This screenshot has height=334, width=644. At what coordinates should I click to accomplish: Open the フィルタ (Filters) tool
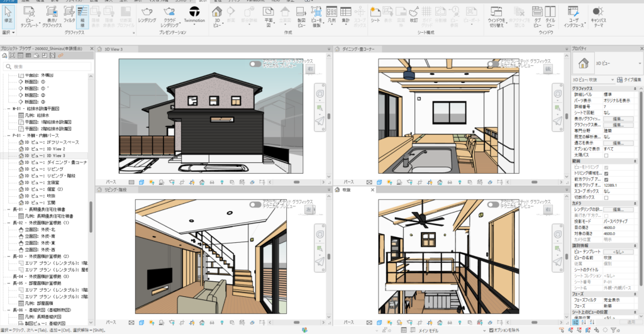69,14
